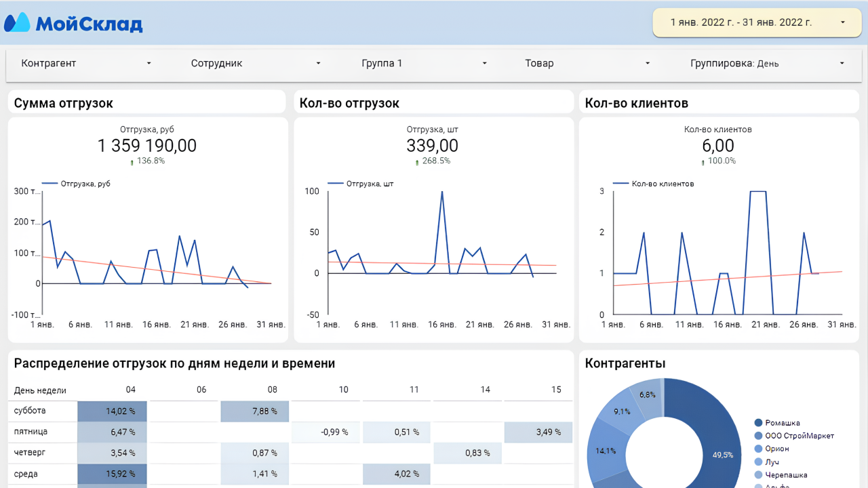
Task: Click the 15 hour column header
Action: pyautogui.click(x=556, y=390)
